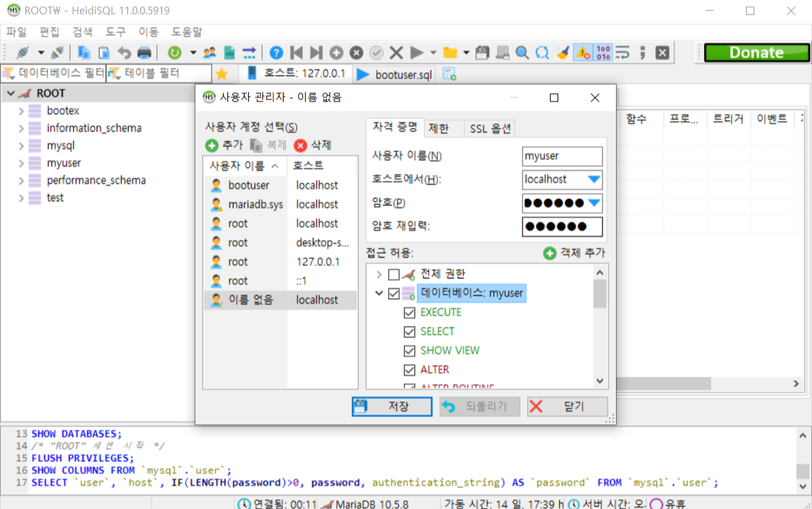Open the 편집 menu
The height and width of the screenshot is (509, 812).
tap(49, 32)
